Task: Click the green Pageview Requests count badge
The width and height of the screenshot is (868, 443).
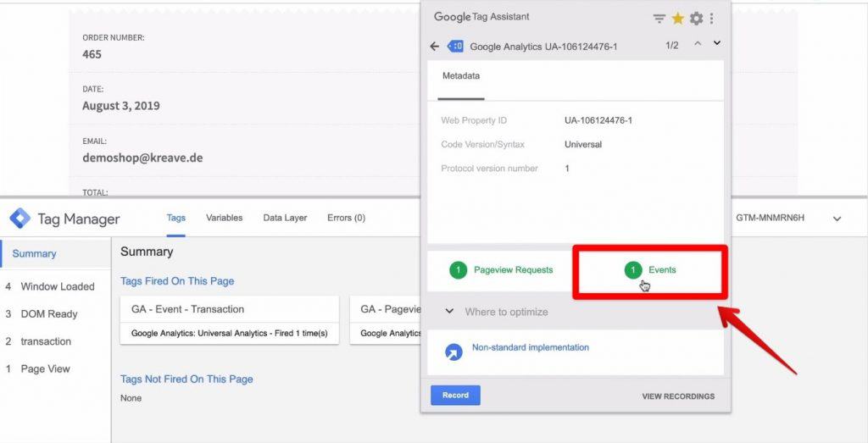Action: (458, 270)
